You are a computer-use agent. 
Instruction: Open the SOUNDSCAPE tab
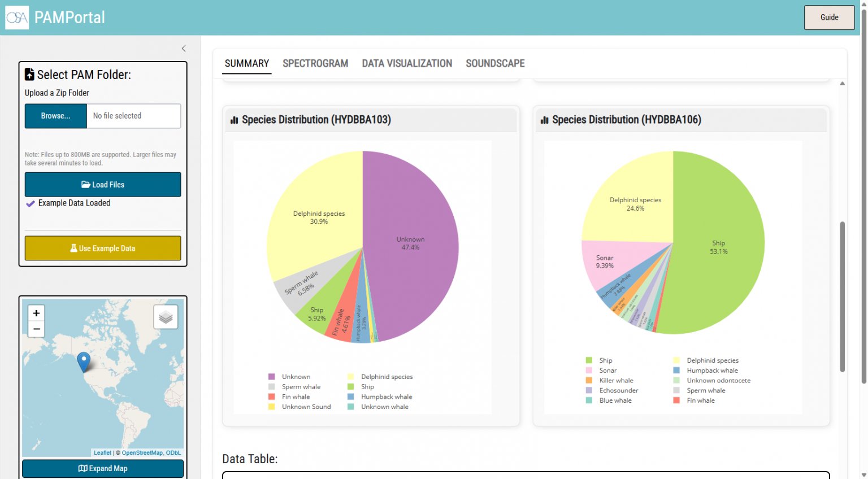coord(495,63)
